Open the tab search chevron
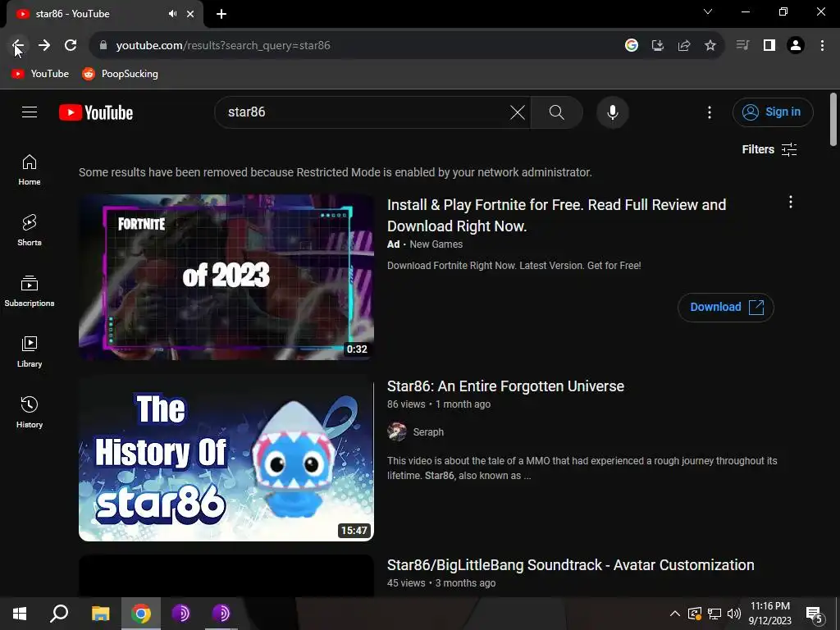The width and height of the screenshot is (840, 630). coord(708,11)
